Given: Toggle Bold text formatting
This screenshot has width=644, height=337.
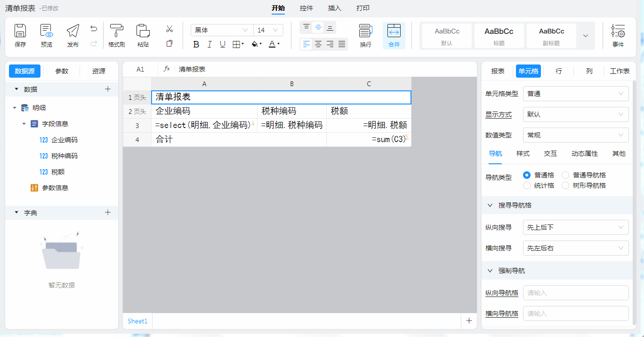Looking at the screenshot, I should [196, 44].
